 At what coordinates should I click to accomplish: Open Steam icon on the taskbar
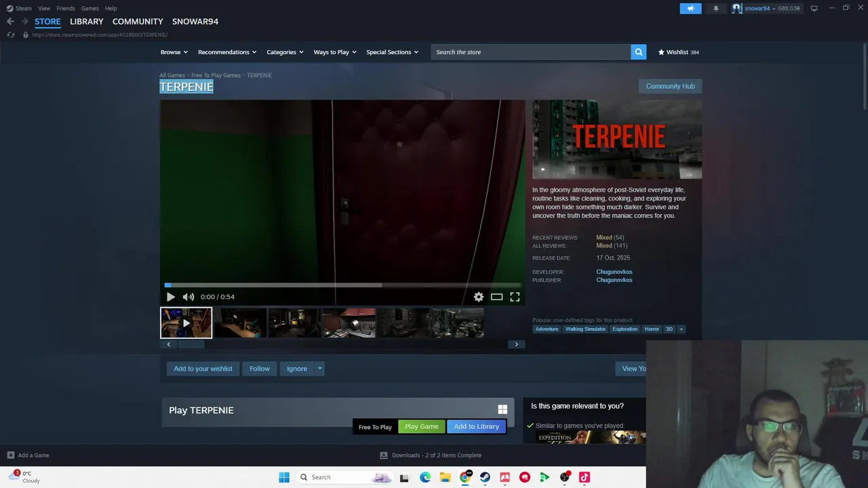click(485, 477)
